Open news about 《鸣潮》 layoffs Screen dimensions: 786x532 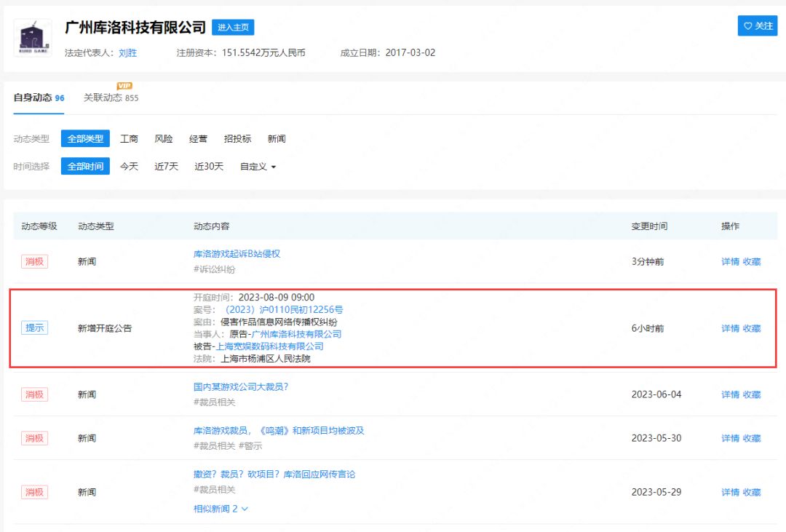pyautogui.click(x=279, y=430)
